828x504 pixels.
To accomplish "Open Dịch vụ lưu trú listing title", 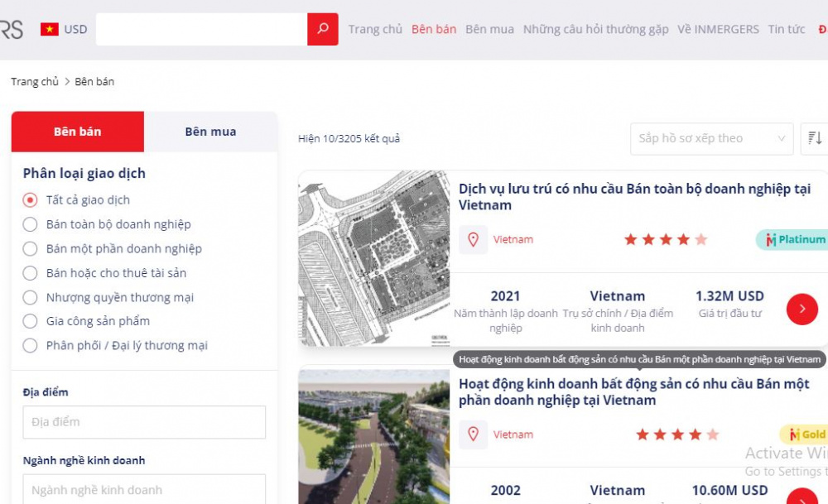I will pos(634,197).
